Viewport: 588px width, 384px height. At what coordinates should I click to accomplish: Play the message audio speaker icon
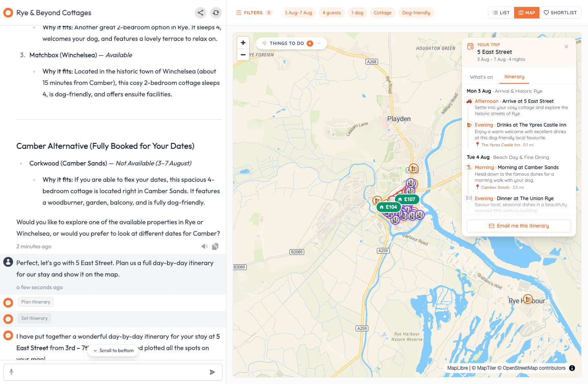pos(205,246)
